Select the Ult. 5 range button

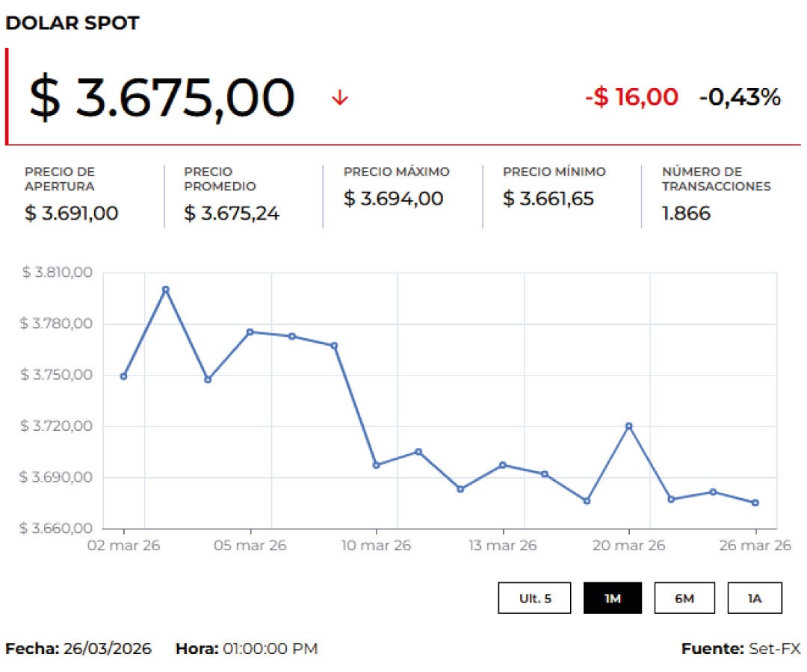point(535,598)
